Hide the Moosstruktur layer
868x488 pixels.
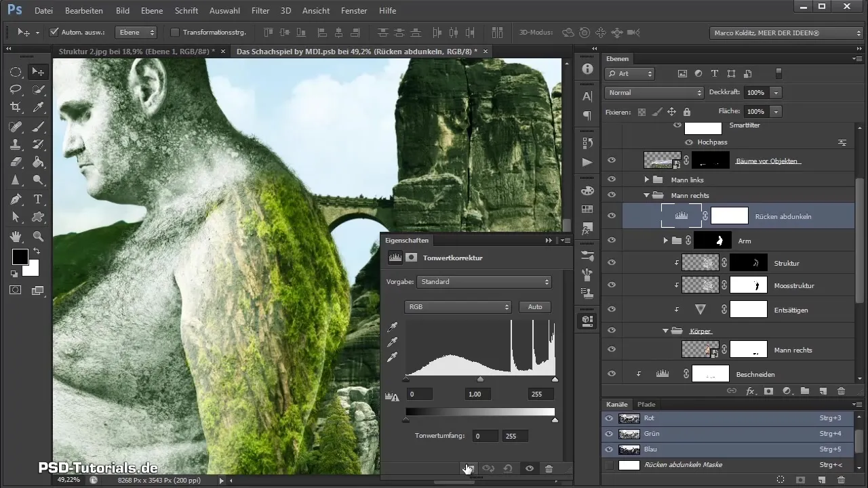pos(612,285)
